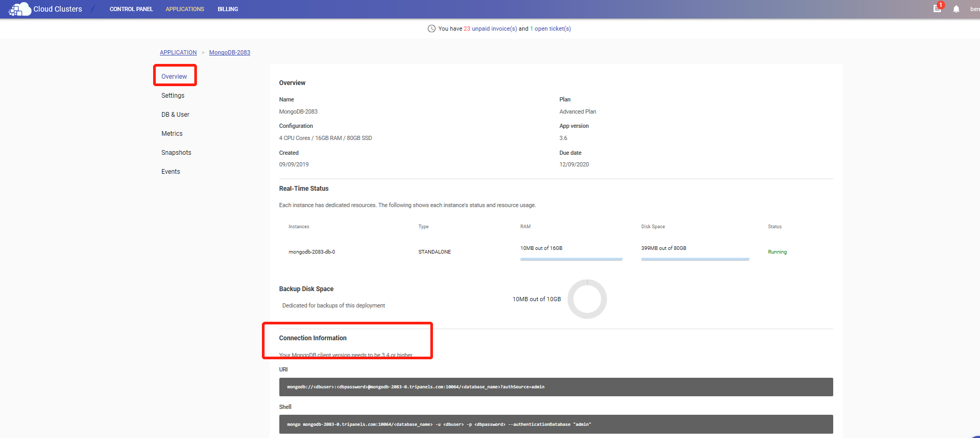Click the Created date 09/09/2019

(x=294, y=164)
